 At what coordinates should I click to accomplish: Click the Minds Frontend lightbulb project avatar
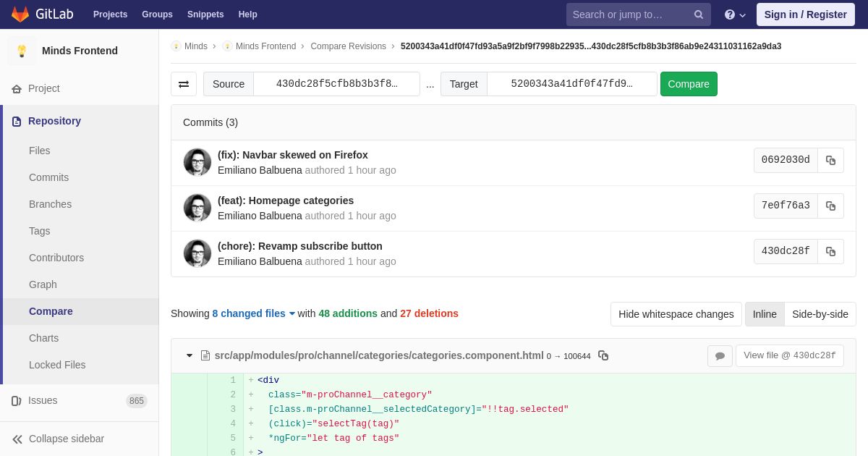click(22, 51)
